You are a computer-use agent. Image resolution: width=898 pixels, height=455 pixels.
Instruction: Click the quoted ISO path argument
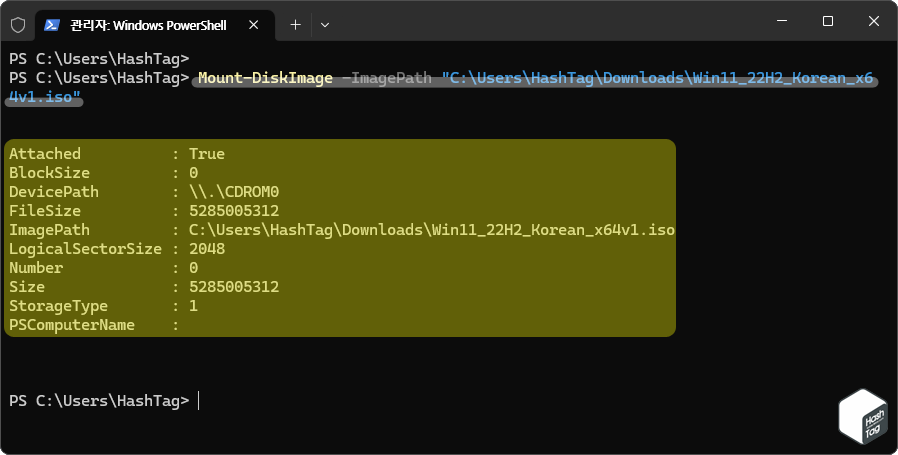pyautogui.click(x=657, y=78)
